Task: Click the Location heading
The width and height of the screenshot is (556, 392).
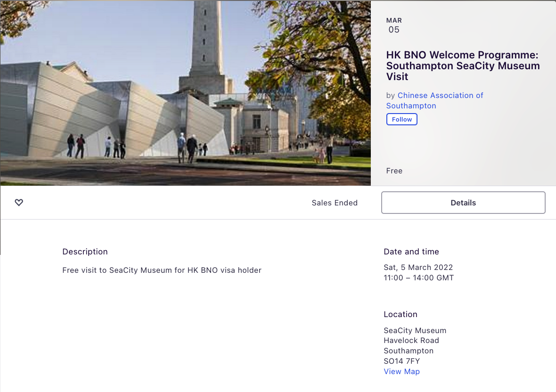Action: pos(401,314)
